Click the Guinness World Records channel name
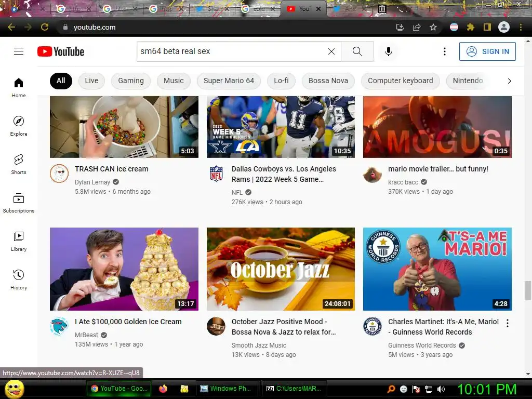Viewport: 532px width, 399px height. (422, 345)
